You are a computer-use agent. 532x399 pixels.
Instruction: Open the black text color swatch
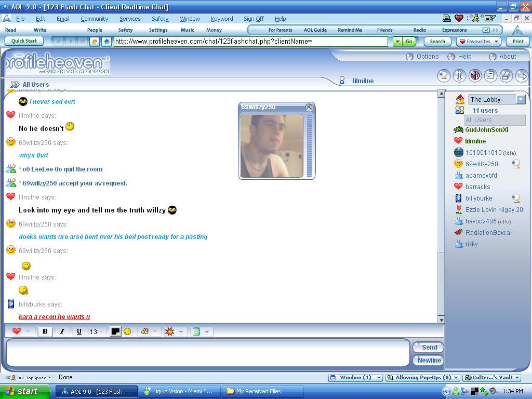coord(115,331)
